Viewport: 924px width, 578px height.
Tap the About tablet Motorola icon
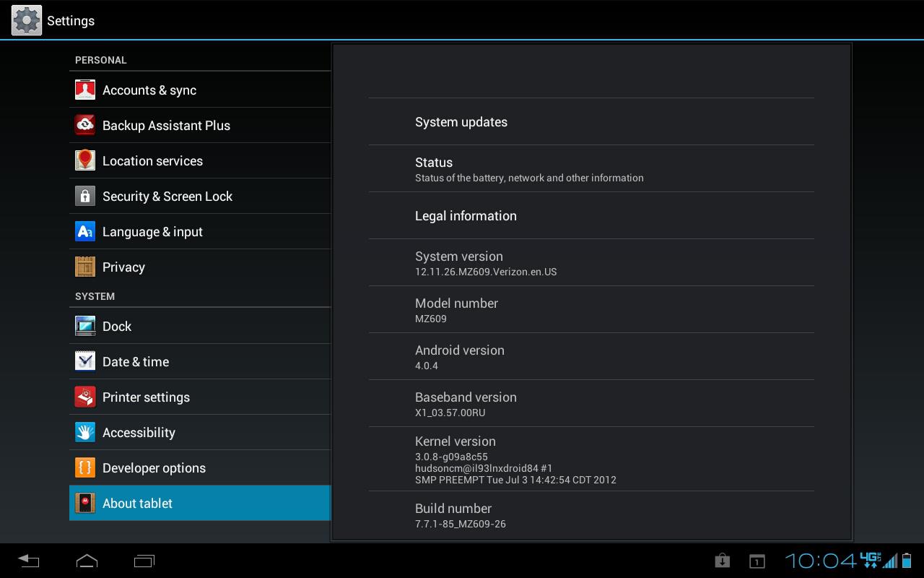click(85, 503)
